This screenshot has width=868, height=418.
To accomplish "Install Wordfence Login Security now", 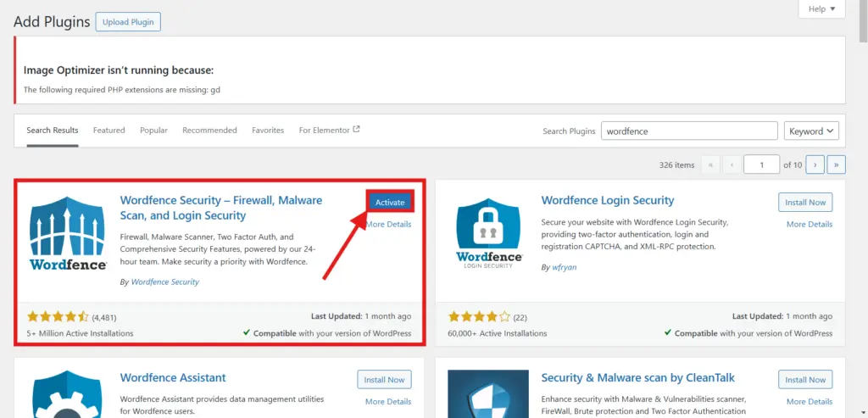I will 805,203.
